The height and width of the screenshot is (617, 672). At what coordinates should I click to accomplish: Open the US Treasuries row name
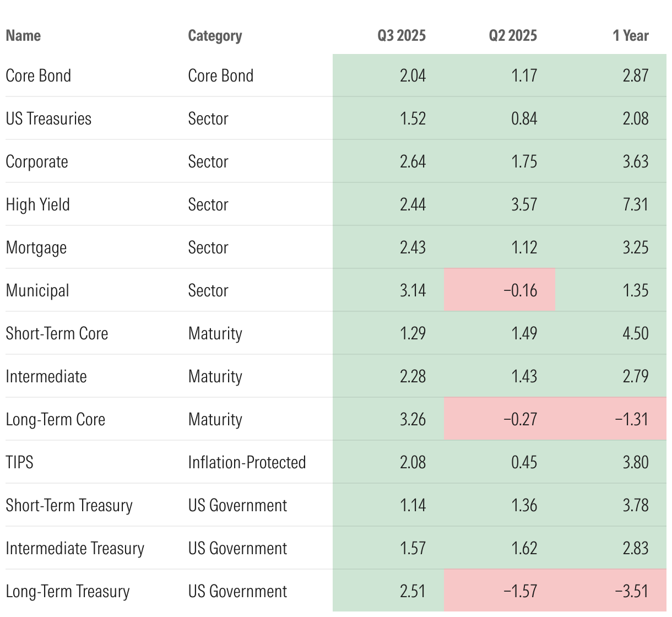[x=48, y=118]
